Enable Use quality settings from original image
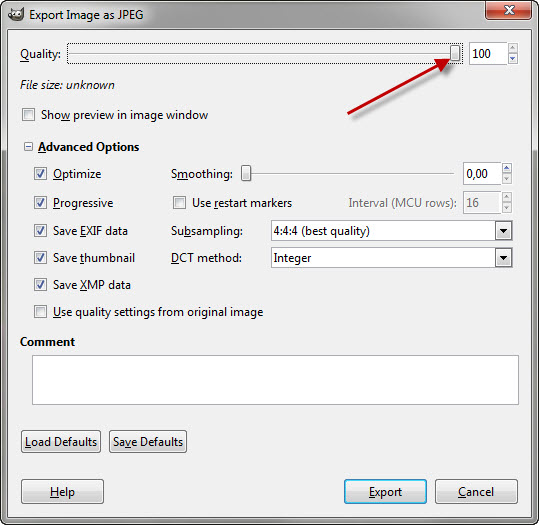The image size is (539, 525). pyautogui.click(x=40, y=312)
